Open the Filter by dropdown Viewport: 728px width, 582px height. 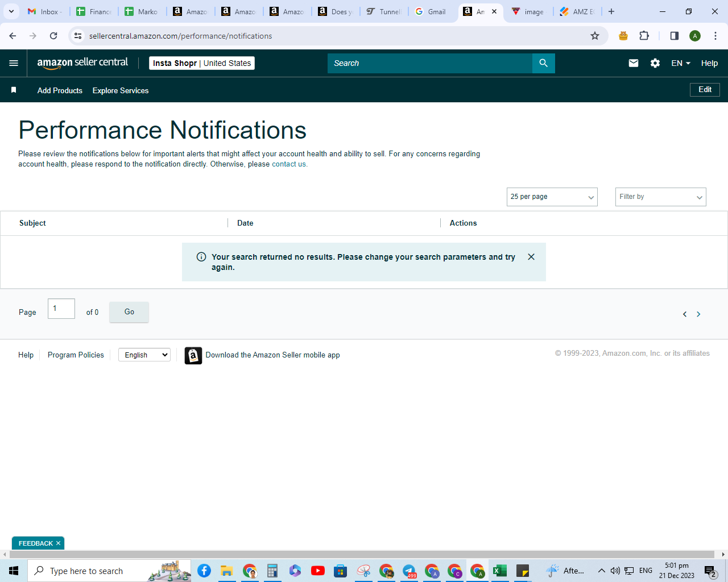point(661,197)
